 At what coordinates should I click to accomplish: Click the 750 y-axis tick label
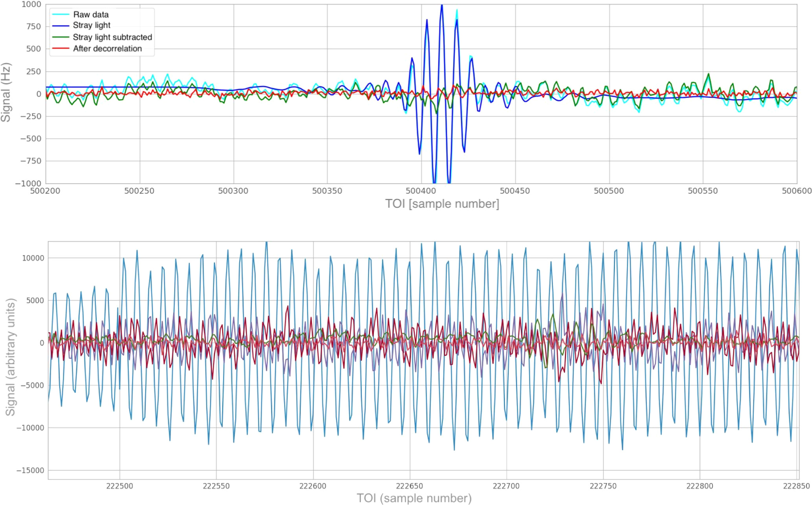(33, 26)
